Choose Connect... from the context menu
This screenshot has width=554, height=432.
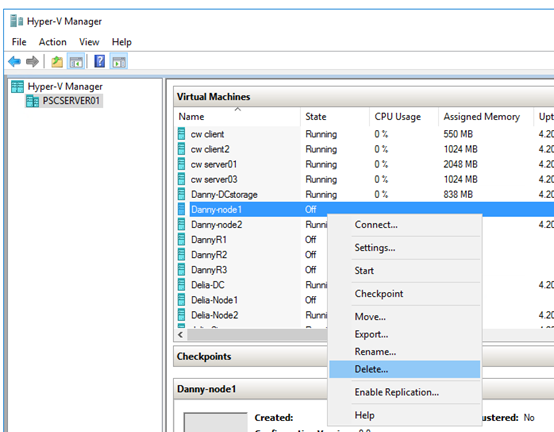coord(405,225)
